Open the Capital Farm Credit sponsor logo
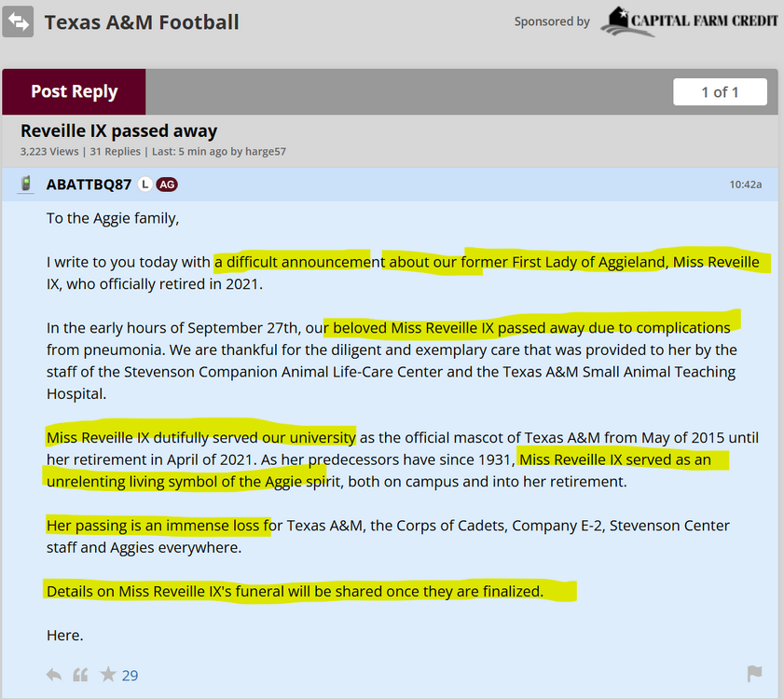784x699 pixels. coord(689,21)
